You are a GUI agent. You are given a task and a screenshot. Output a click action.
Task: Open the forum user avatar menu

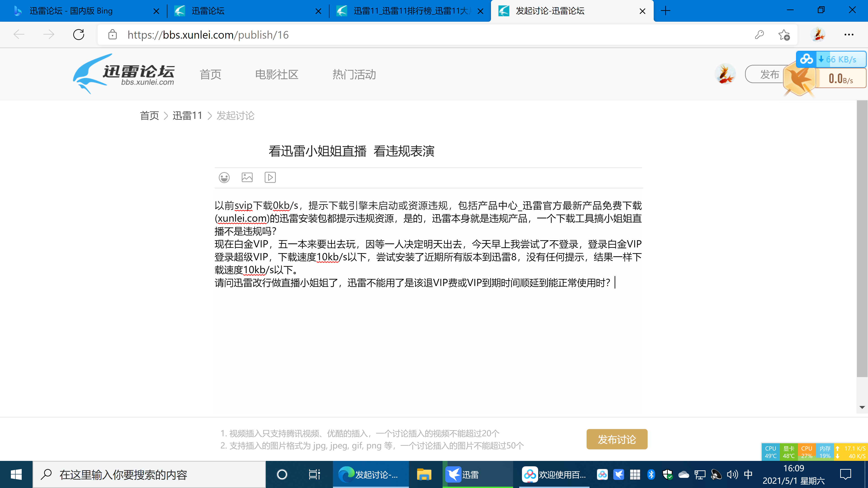(725, 74)
